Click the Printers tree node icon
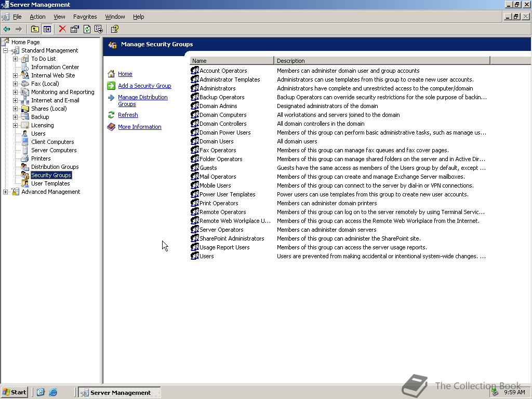The height and width of the screenshot is (399, 532). (25, 158)
